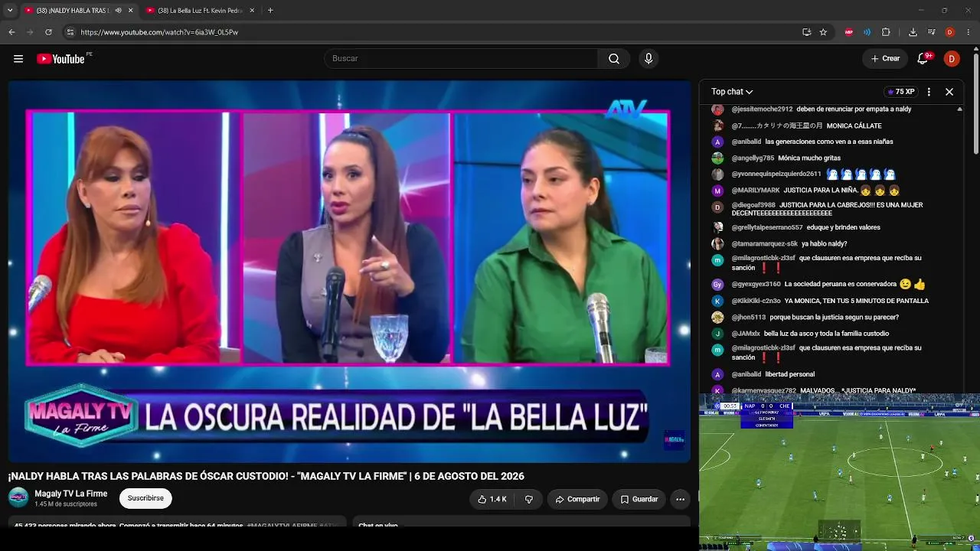Dislike the video with thumbs down

pos(528,499)
